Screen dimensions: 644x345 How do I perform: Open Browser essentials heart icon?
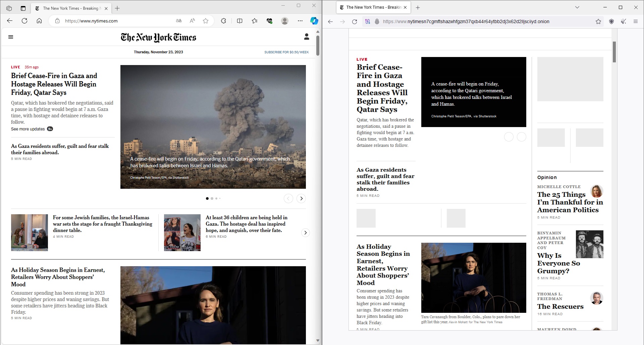click(x=269, y=21)
